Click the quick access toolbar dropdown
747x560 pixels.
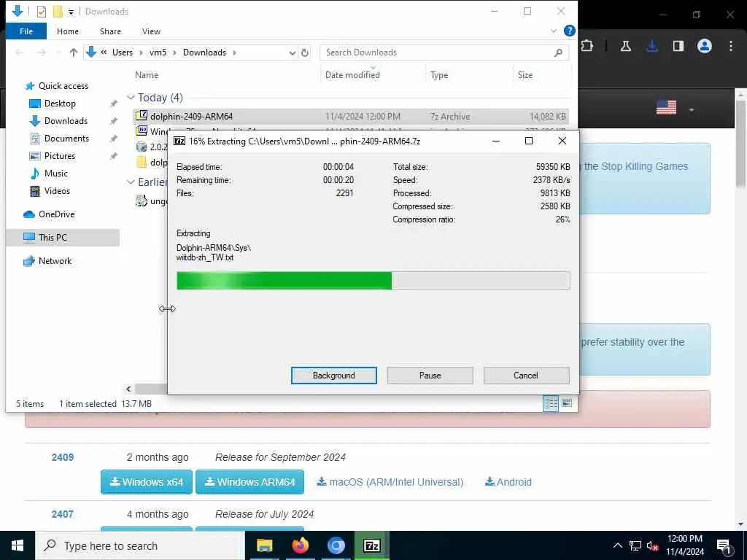(71, 12)
